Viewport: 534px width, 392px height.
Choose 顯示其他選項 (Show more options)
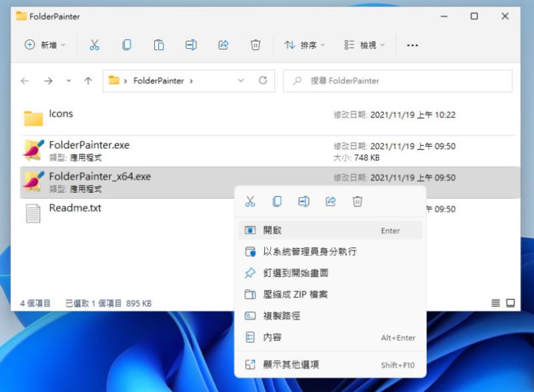330,365
